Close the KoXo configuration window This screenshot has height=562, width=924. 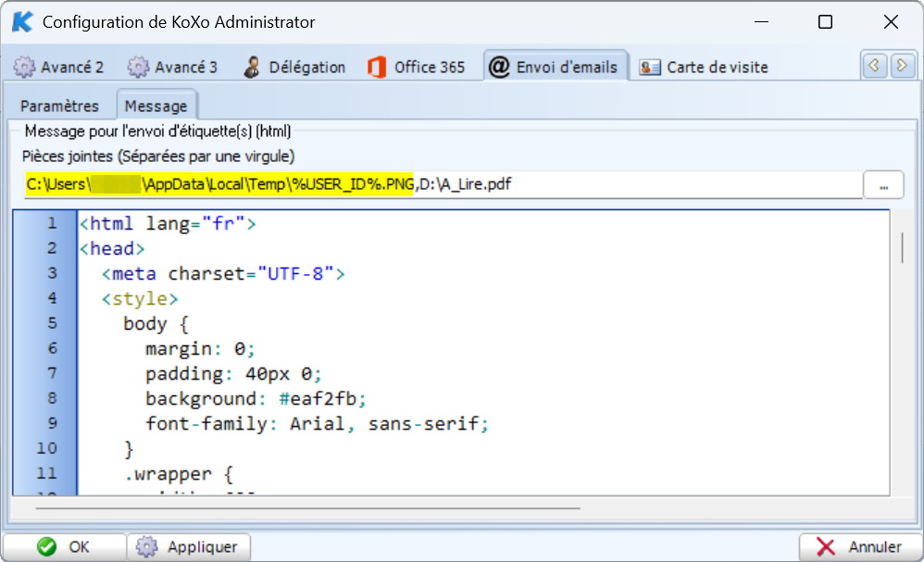click(x=891, y=22)
